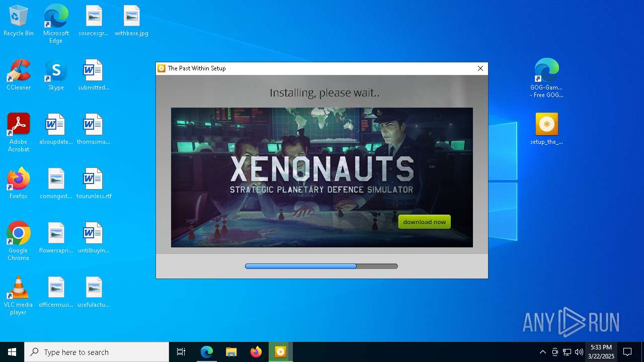
Task: Open Microsoft Edge desktop shortcut
Action: click(56, 24)
